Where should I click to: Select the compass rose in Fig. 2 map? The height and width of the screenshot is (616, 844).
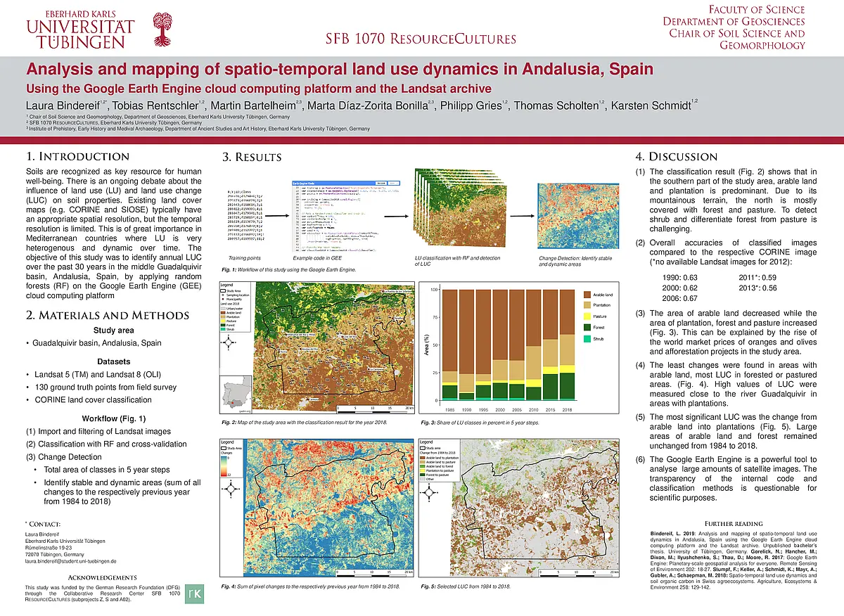pos(229,343)
